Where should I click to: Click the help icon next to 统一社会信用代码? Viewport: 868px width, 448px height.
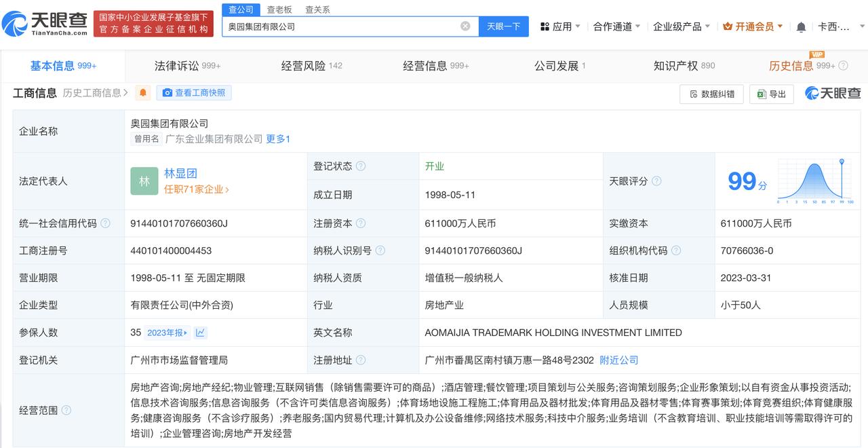point(105,223)
